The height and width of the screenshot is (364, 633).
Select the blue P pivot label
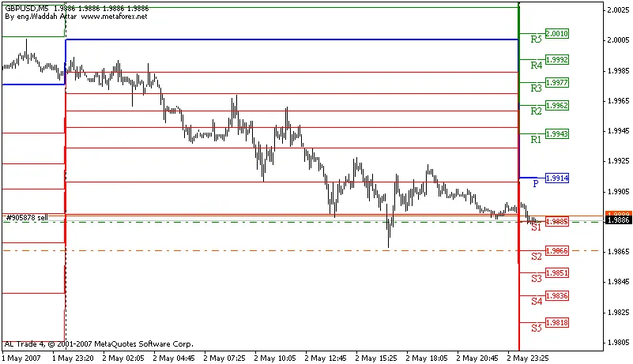536,183
